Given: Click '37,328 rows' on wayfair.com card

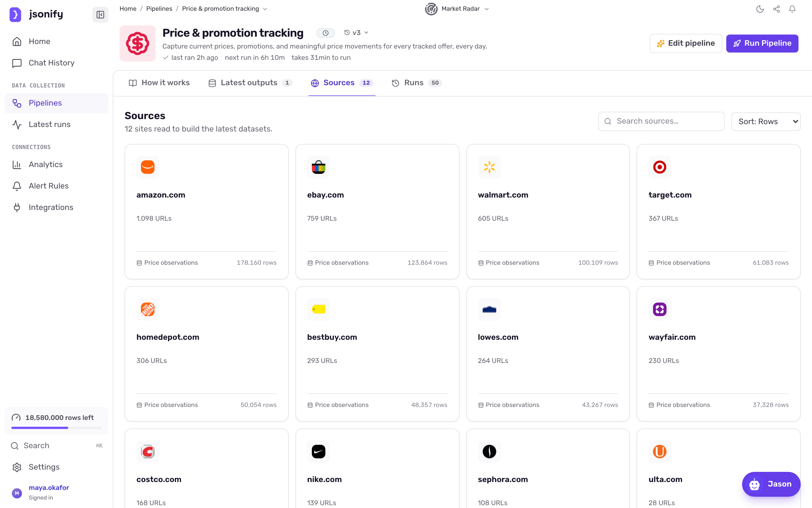Looking at the screenshot, I should point(771,405).
